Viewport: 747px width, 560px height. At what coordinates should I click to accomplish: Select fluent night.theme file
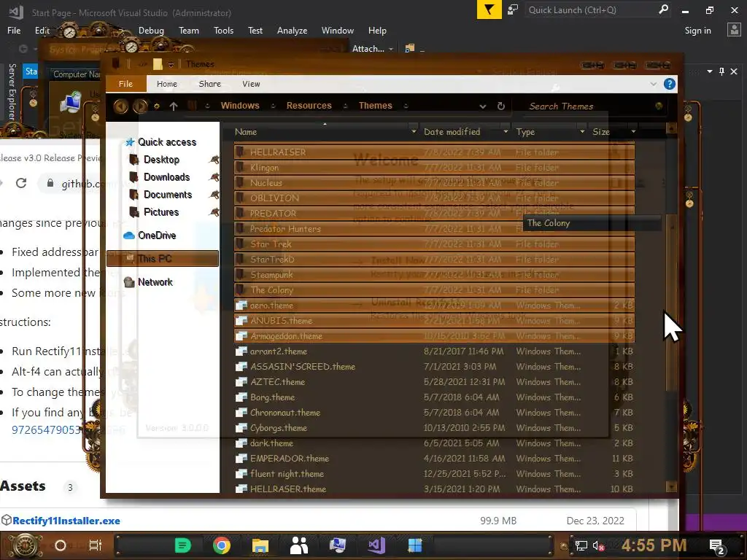click(x=434, y=473)
